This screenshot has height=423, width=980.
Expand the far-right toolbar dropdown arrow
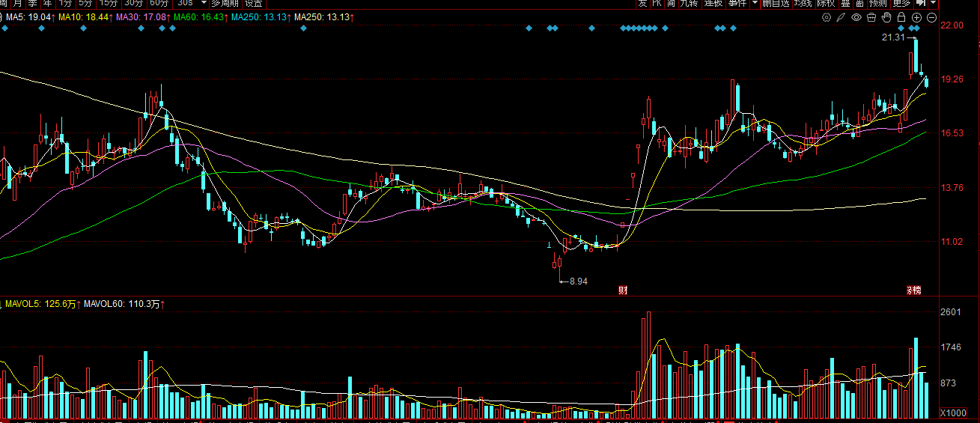pyautogui.click(x=934, y=3)
